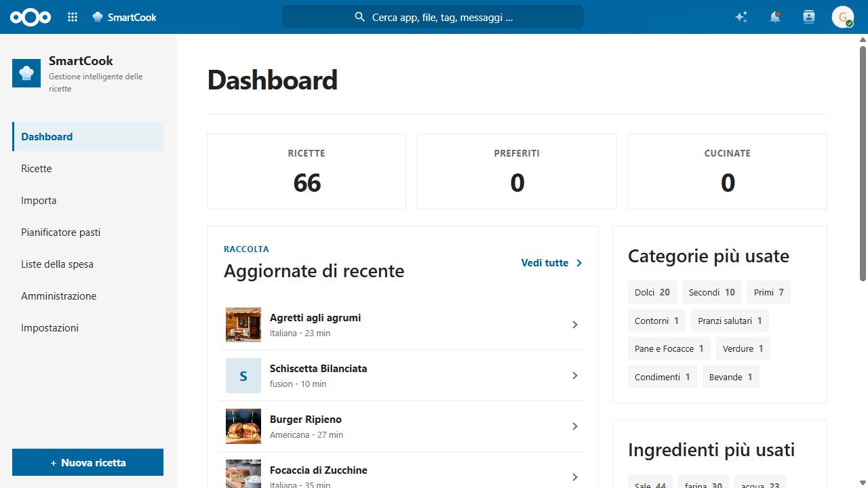Click the 'Italiana - 23 min' subtitle
Screen dimensions: 868x488
300,333
